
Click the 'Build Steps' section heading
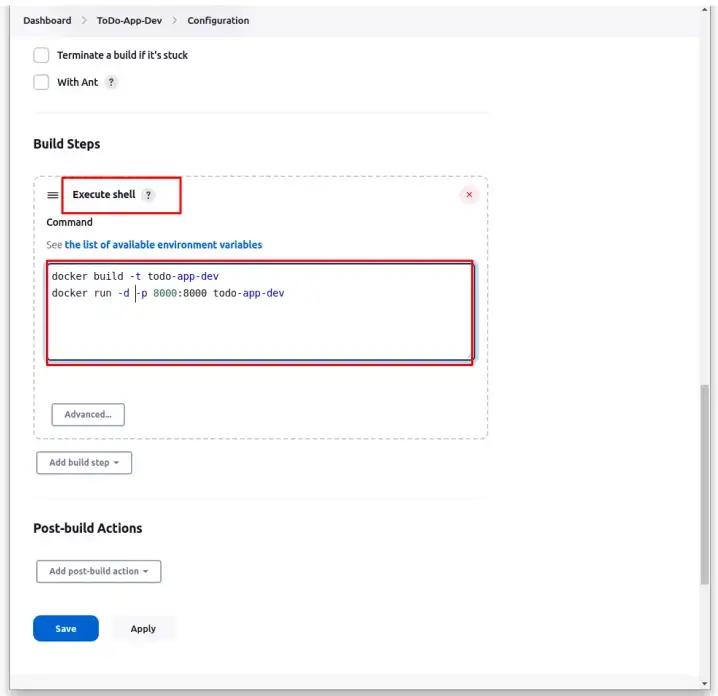[x=67, y=144]
